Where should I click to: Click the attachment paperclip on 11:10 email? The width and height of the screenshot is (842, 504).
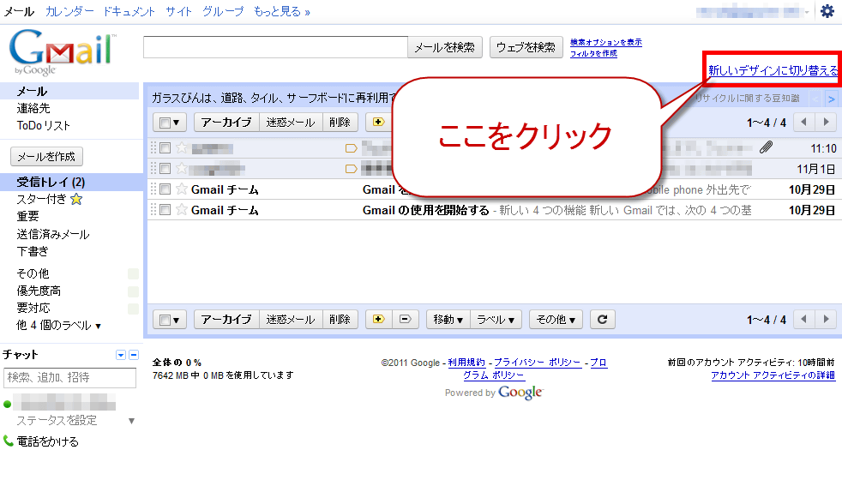(766, 147)
